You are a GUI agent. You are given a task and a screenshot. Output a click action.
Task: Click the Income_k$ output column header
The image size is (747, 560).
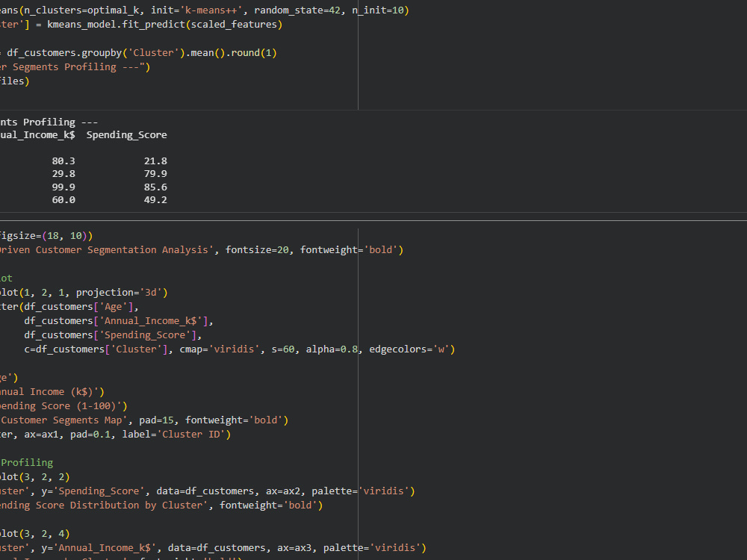click(49, 135)
